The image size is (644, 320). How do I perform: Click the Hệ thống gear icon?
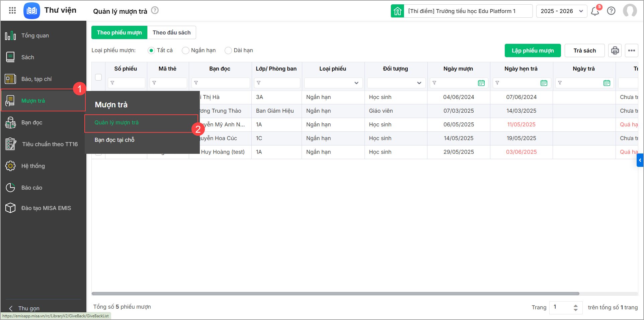(x=10, y=166)
